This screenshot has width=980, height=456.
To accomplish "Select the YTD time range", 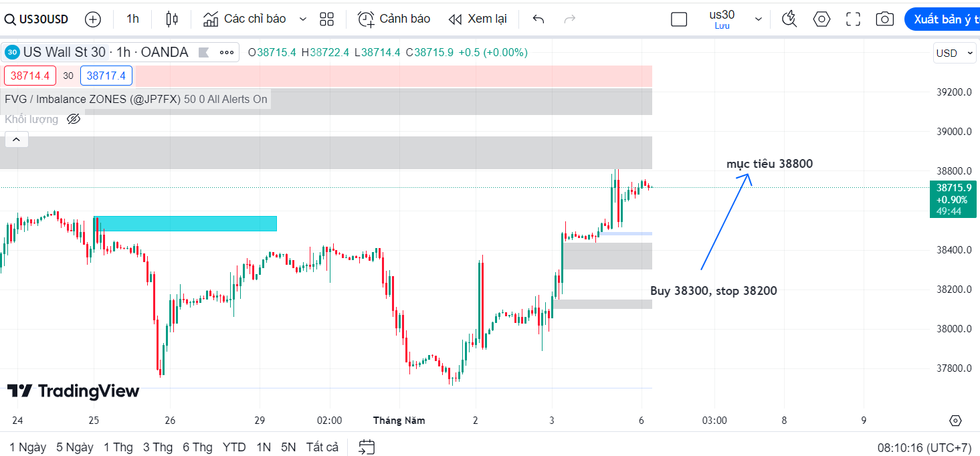I will tap(234, 447).
